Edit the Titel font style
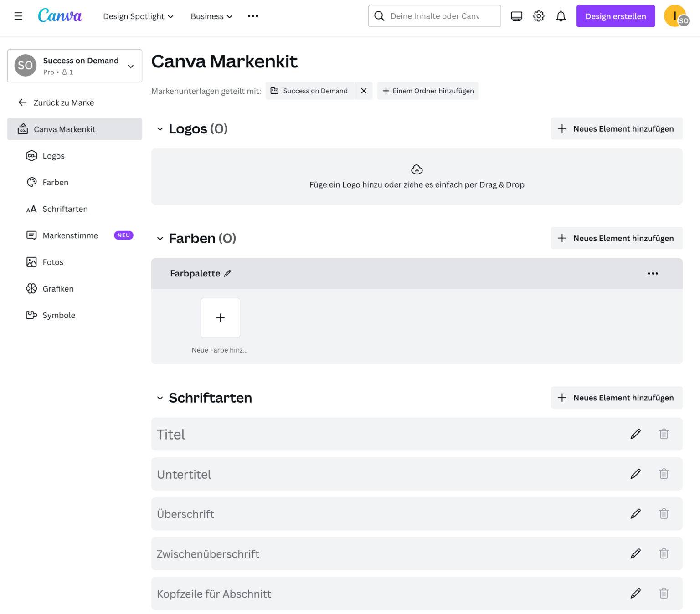The image size is (700, 614). pos(635,434)
